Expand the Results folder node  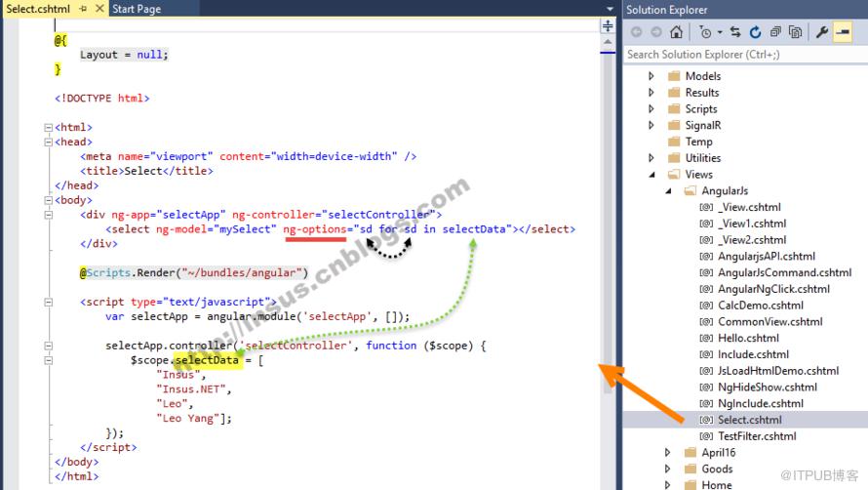pyautogui.click(x=651, y=93)
